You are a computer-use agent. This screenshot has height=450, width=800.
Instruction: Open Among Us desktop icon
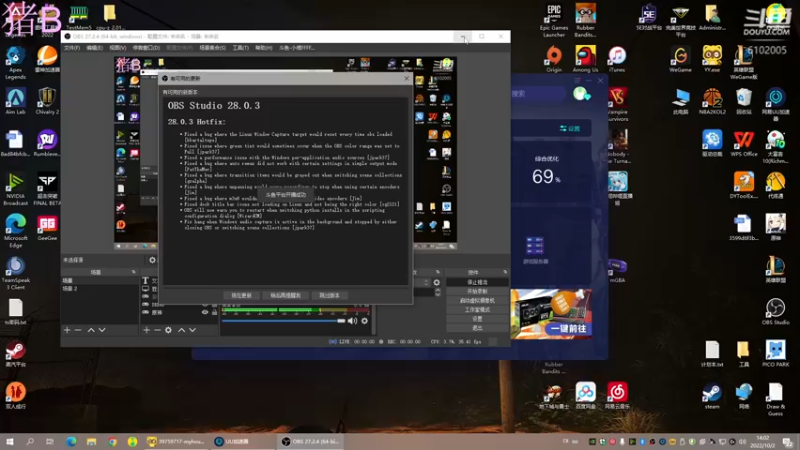point(585,59)
